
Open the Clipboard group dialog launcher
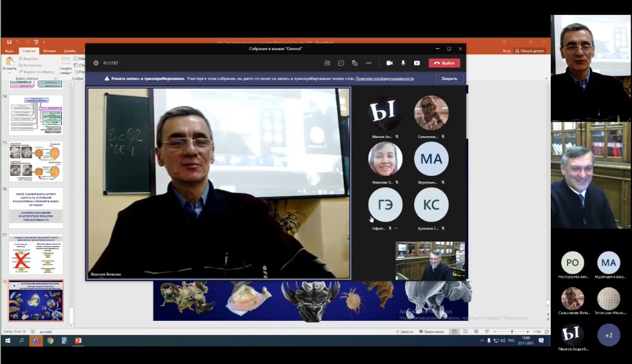(x=55, y=79)
